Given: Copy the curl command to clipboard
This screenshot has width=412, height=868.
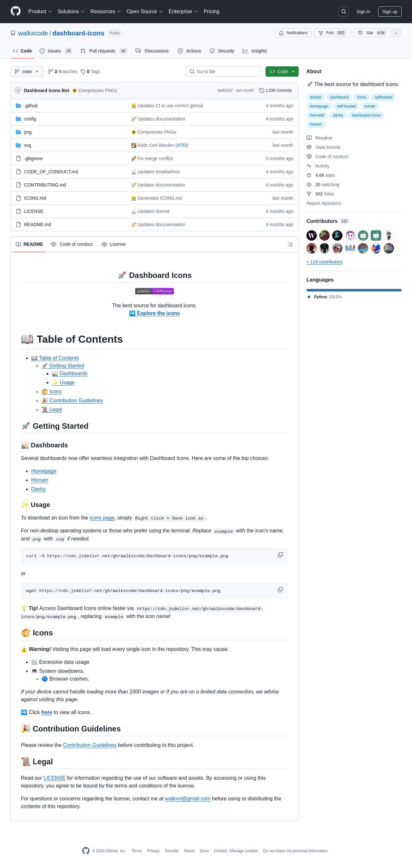Looking at the screenshot, I should 280,555.
